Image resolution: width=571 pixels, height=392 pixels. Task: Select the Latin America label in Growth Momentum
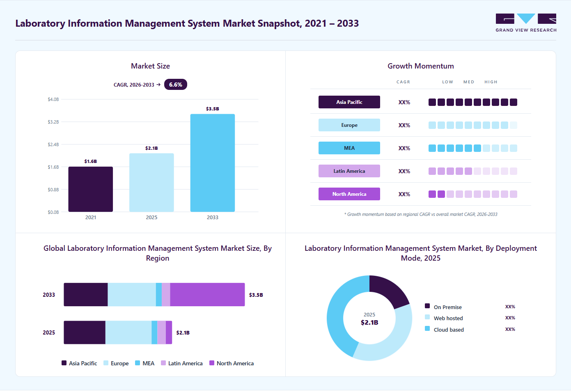[x=349, y=171]
